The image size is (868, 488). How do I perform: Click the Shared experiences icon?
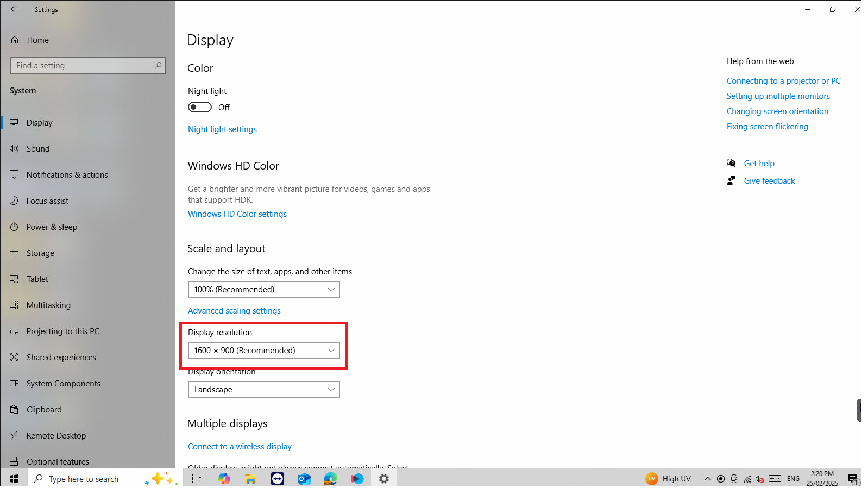[x=14, y=358]
